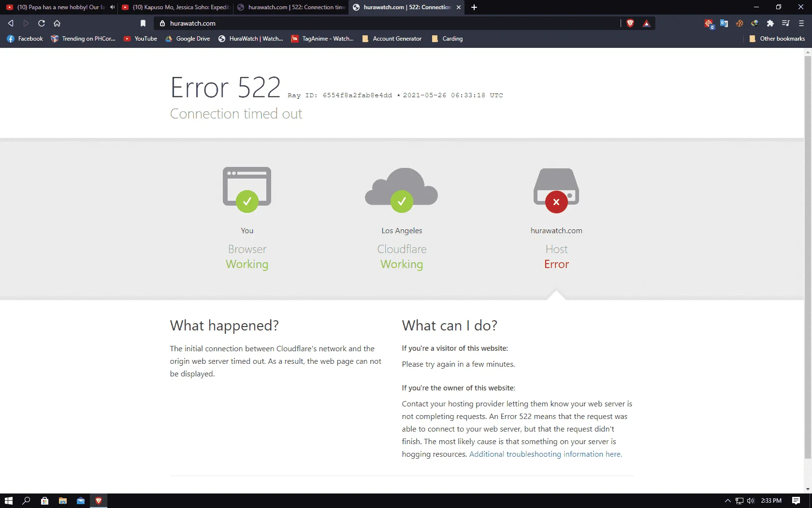The width and height of the screenshot is (812, 508).
Task: Click the Cloudflare cloud status icon
Action: click(402, 190)
